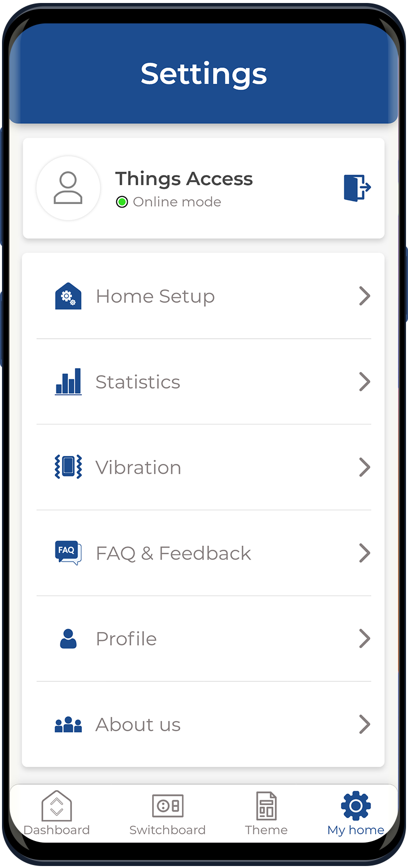Click the Statistics bar chart icon
This screenshot has height=868, width=408.
pyautogui.click(x=68, y=382)
